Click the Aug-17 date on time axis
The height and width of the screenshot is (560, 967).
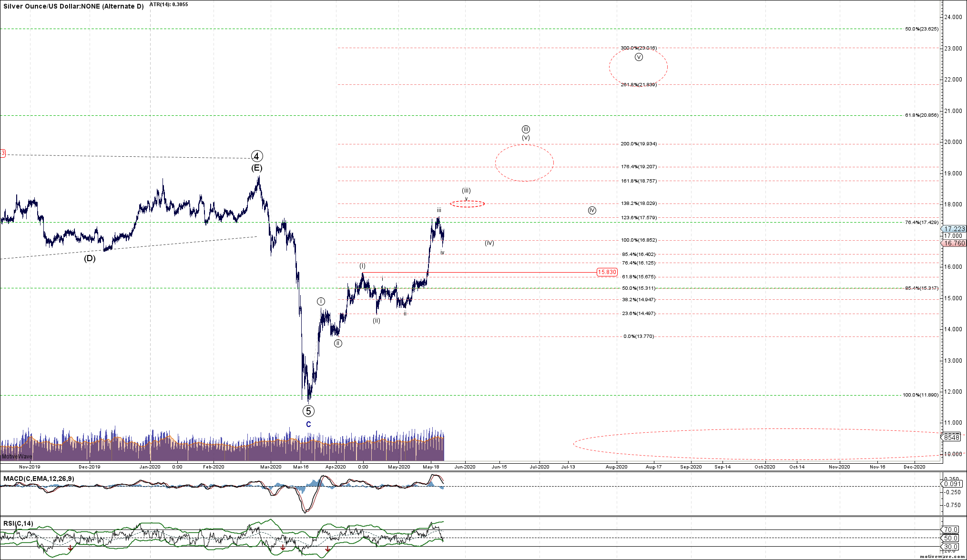point(653,467)
